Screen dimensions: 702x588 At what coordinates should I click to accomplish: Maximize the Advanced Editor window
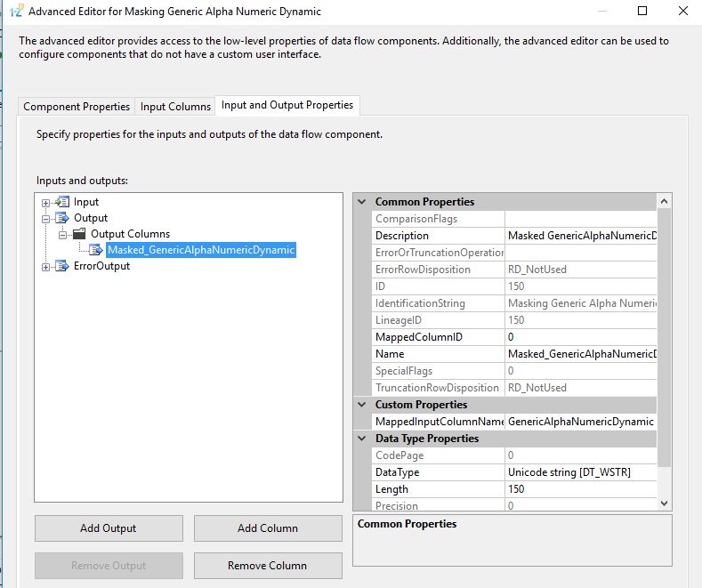(x=642, y=11)
